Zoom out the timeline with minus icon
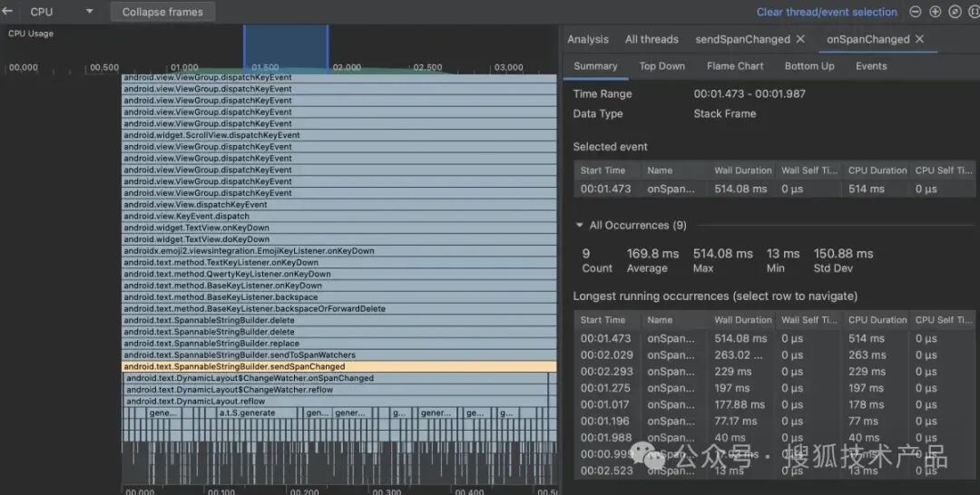The height and width of the screenshot is (495, 980). pos(915,12)
